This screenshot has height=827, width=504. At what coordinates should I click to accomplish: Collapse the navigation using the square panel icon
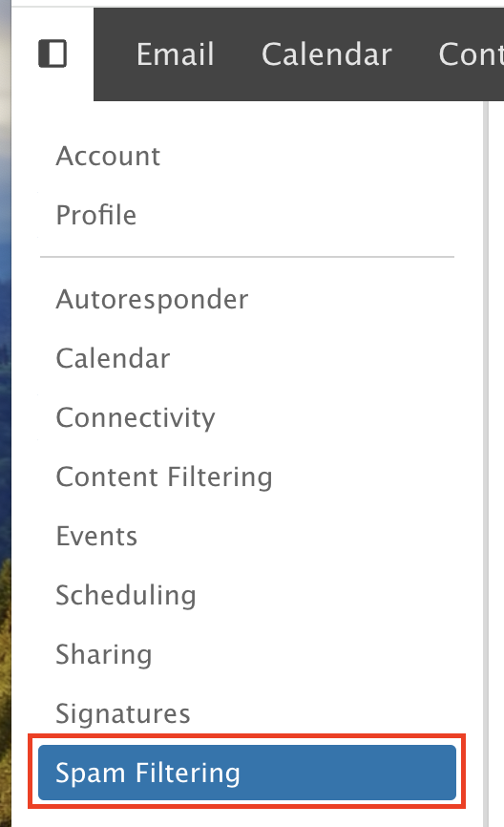pyautogui.click(x=52, y=53)
